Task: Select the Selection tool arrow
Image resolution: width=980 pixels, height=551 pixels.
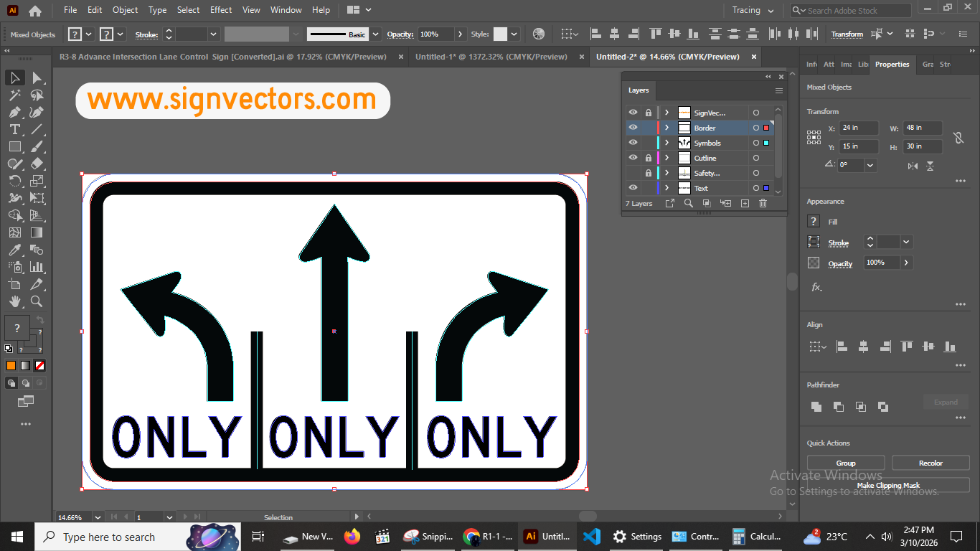Action: click(15, 77)
